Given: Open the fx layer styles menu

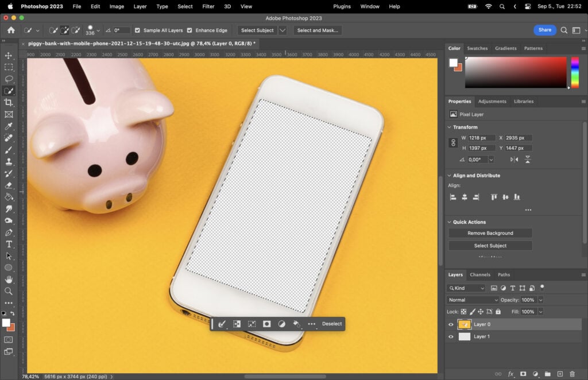Looking at the screenshot, I should 510,374.
